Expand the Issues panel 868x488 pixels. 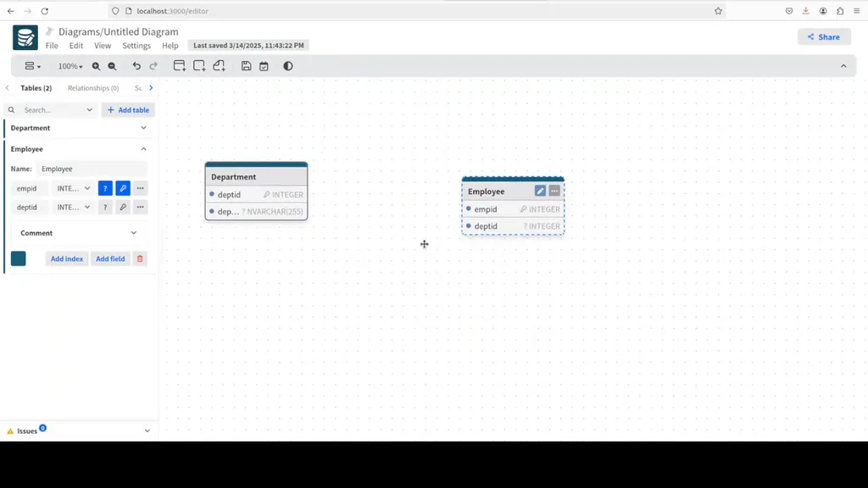click(x=147, y=431)
